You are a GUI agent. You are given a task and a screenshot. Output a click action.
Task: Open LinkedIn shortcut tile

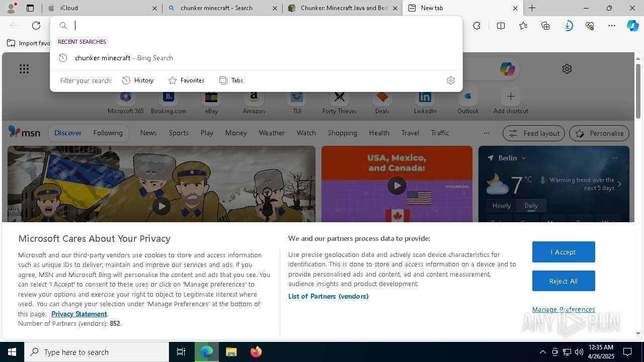tap(425, 102)
